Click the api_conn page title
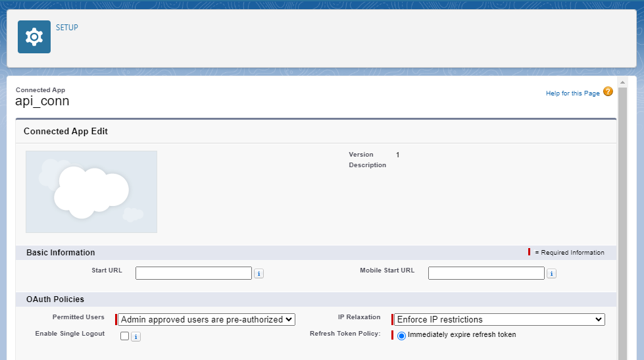 (x=42, y=101)
